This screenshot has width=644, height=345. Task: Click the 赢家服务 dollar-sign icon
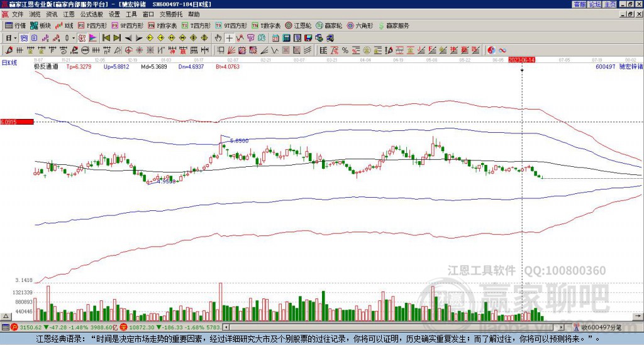382,26
